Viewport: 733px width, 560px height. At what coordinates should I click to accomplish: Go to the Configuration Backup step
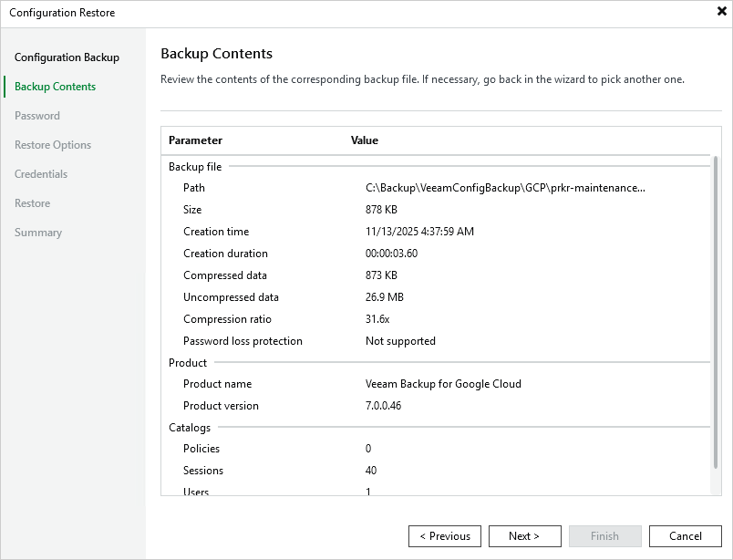pyautogui.click(x=67, y=57)
